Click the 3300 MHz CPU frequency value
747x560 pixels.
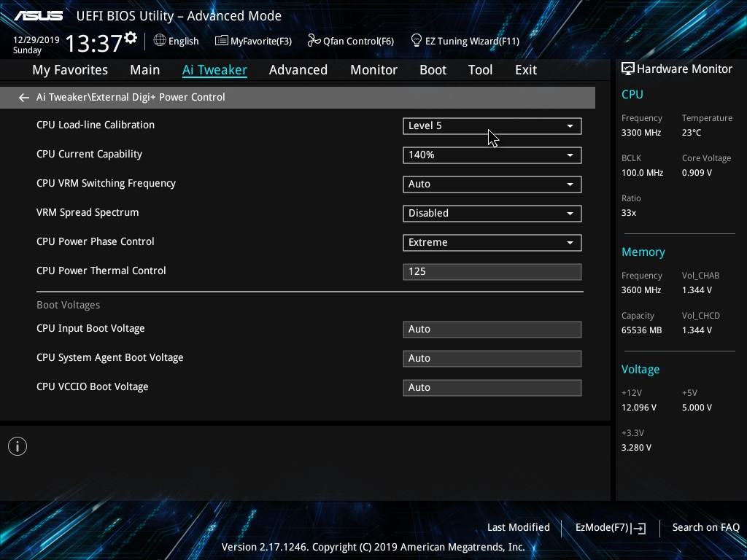coord(640,133)
